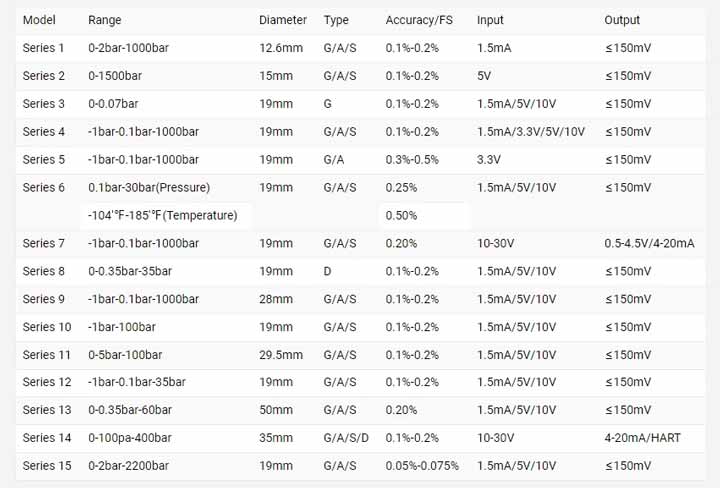Click the 0.5-4.5V/4-20mA output cell
This screenshot has width=720, height=488.
[x=649, y=243]
